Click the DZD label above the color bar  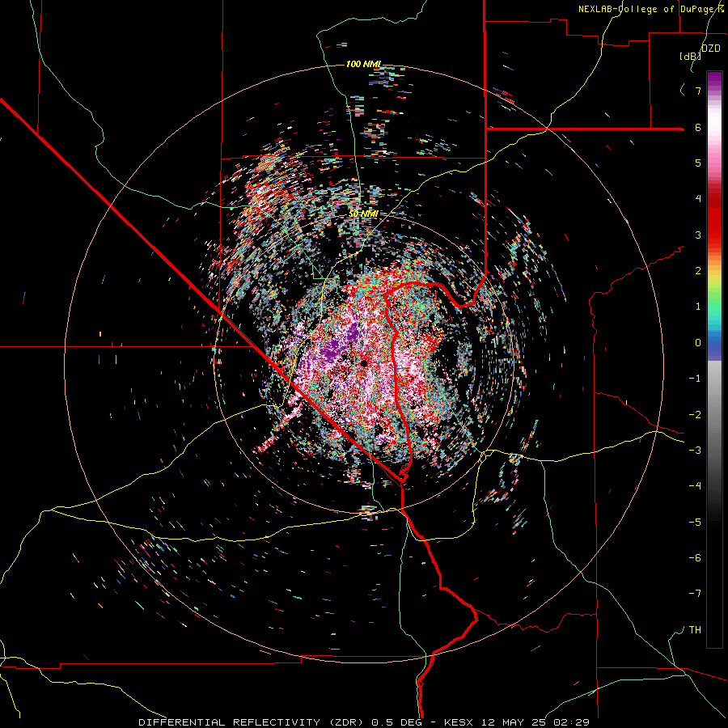[x=711, y=48]
